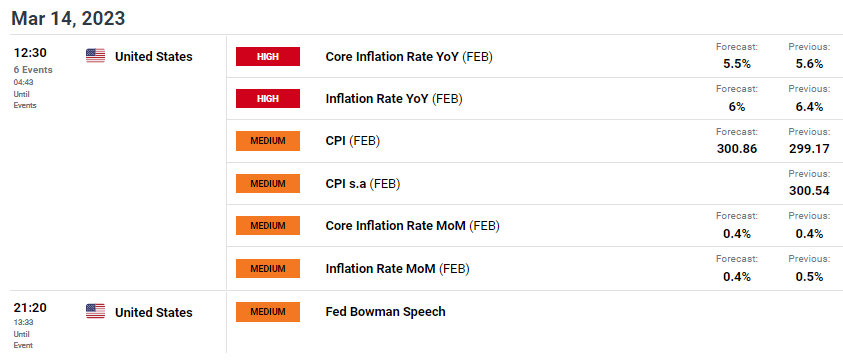Click the Mar 14, 2023 date header

point(68,18)
